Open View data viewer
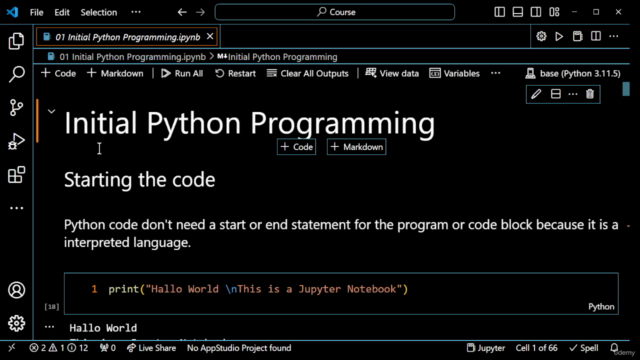This screenshot has height=360, width=640. tap(392, 73)
